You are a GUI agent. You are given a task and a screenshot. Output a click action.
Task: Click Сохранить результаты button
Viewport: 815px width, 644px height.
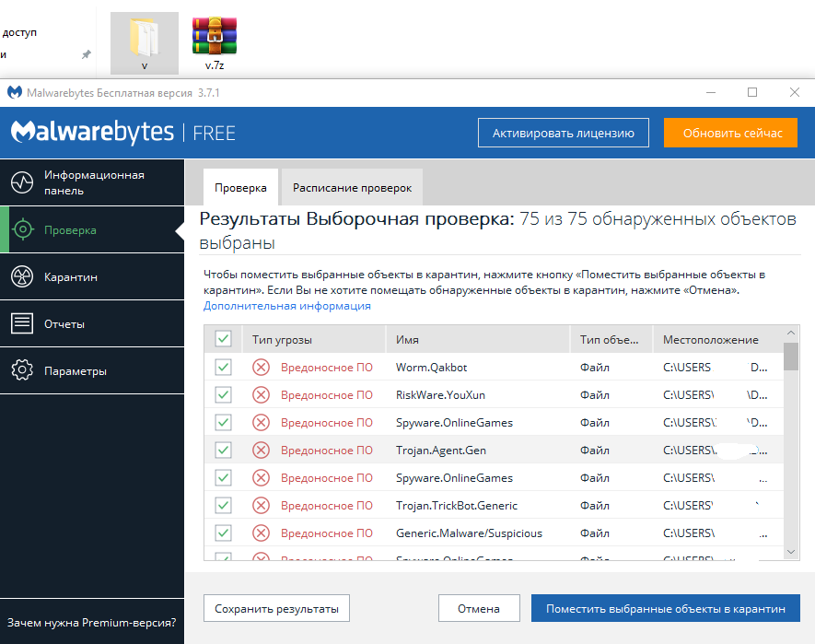click(x=276, y=608)
